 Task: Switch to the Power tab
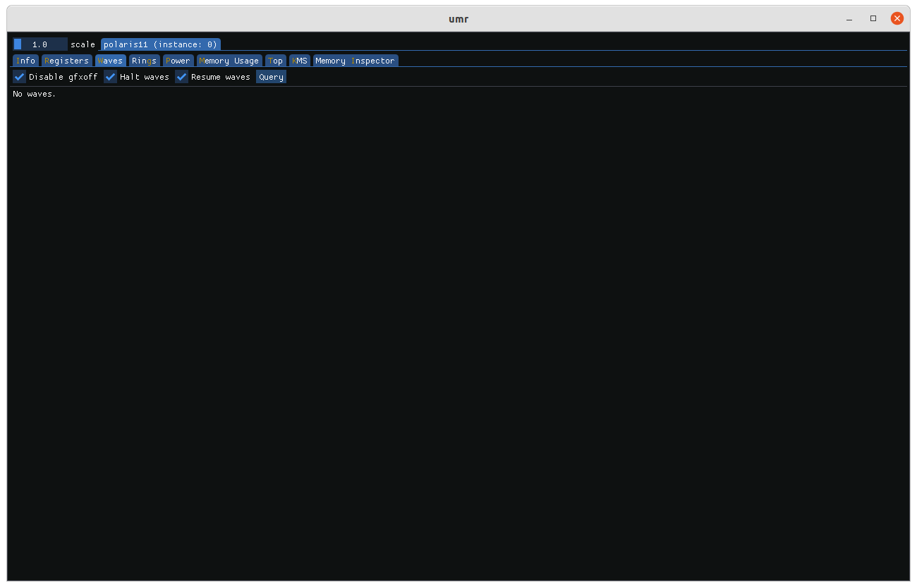point(178,61)
